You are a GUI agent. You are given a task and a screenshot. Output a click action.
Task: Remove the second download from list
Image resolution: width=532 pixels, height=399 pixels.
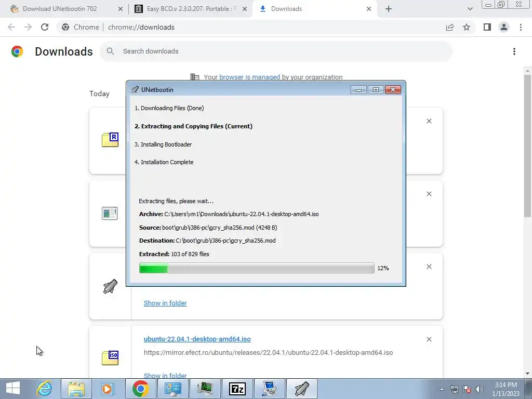429,194
